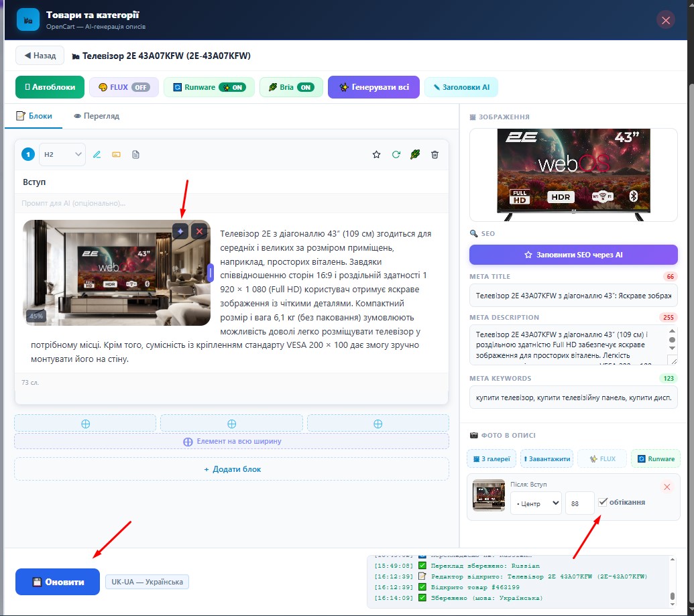Click the living-room TV image in block 1
Viewport: 694px width, 616px height.
[117, 273]
